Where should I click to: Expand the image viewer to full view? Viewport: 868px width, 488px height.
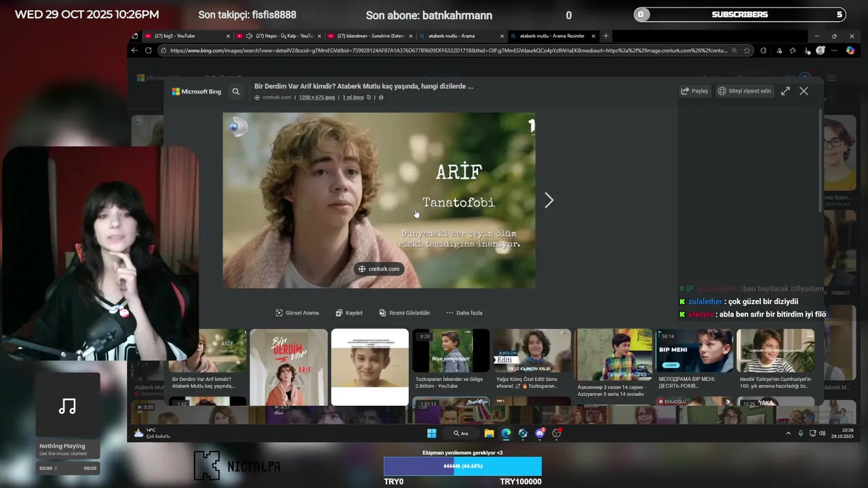pos(785,91)
